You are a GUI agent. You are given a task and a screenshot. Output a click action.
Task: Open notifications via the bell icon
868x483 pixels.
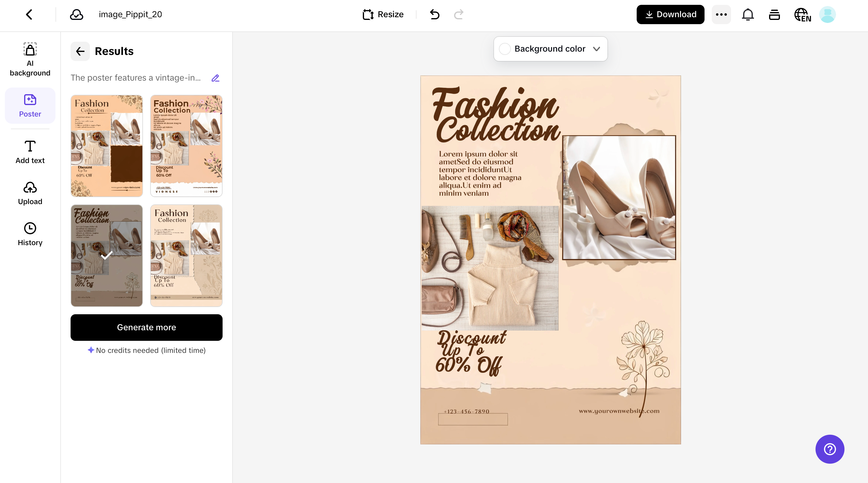point(747,14)
